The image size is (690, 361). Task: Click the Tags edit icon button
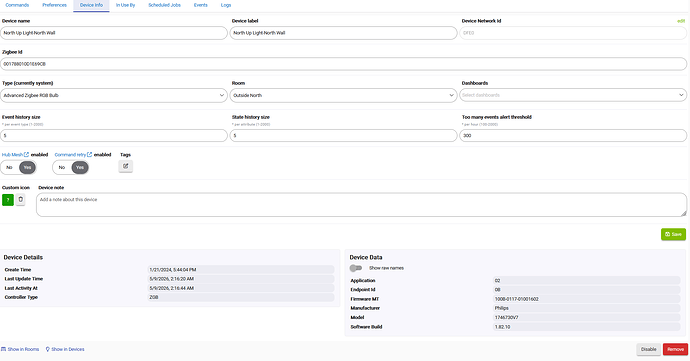click(125, 166)
